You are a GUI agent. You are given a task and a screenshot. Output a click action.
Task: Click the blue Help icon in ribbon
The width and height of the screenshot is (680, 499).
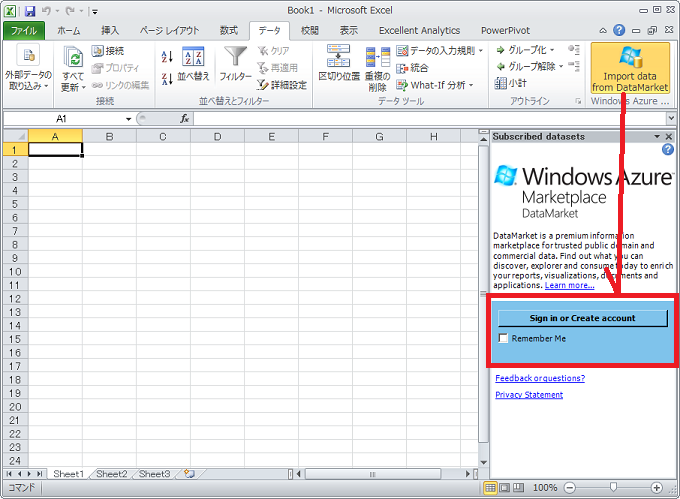619,30
